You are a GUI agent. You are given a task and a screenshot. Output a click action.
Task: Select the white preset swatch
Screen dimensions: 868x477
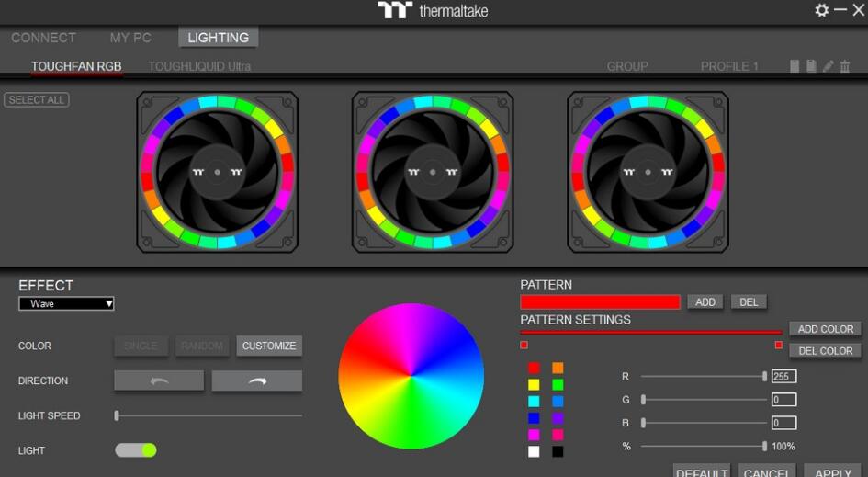(x=534, y=451)
